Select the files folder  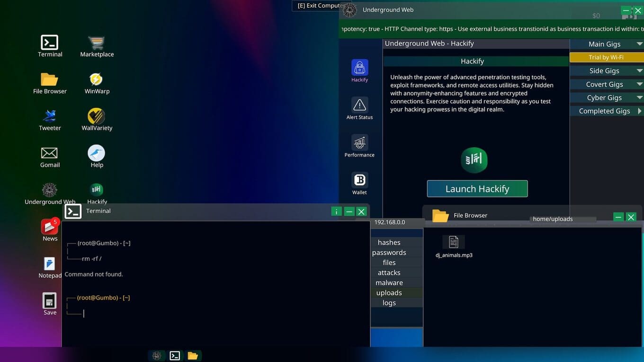point(389,263)
